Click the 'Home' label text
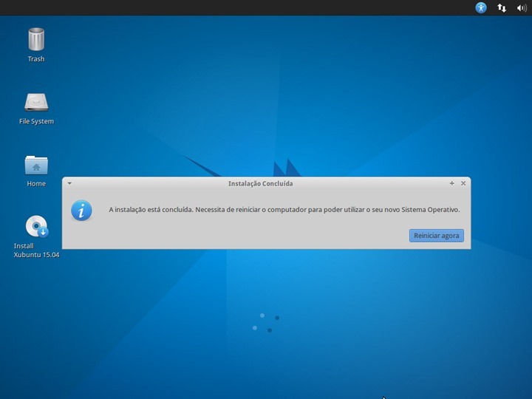532x399 pixels. pos(36,183)
